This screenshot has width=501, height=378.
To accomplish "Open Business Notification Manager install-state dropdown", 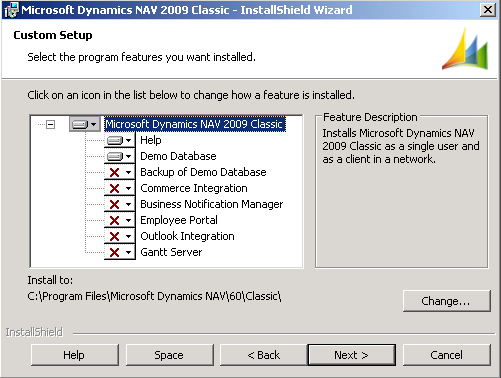I will [120, 204].
